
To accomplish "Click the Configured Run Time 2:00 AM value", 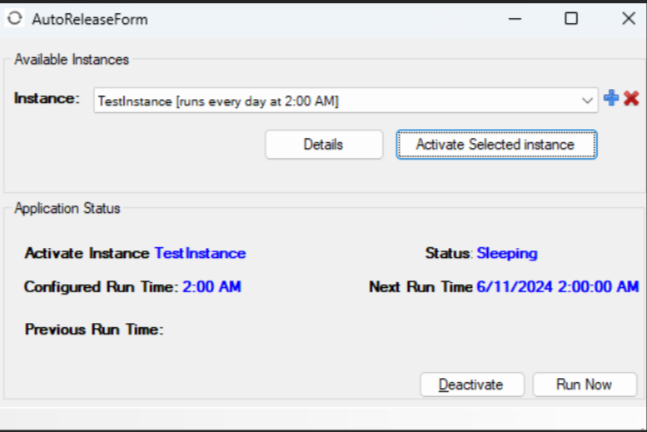I will pos(212,286).
